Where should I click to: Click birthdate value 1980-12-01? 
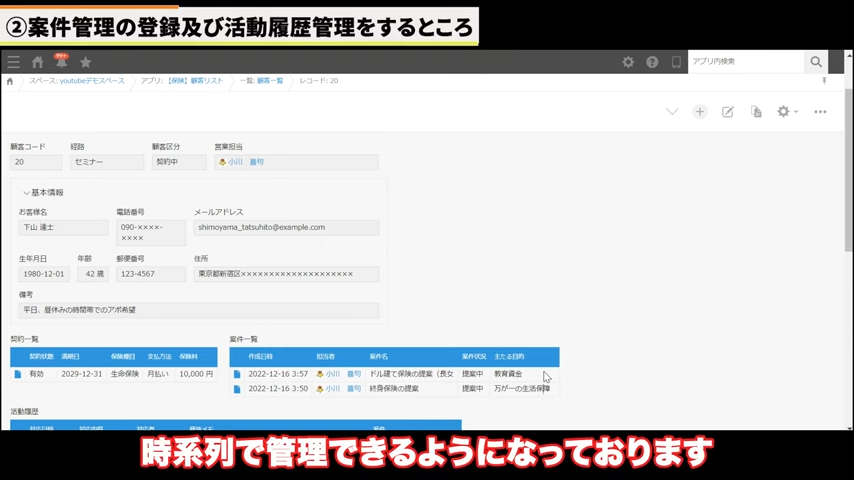44,275
